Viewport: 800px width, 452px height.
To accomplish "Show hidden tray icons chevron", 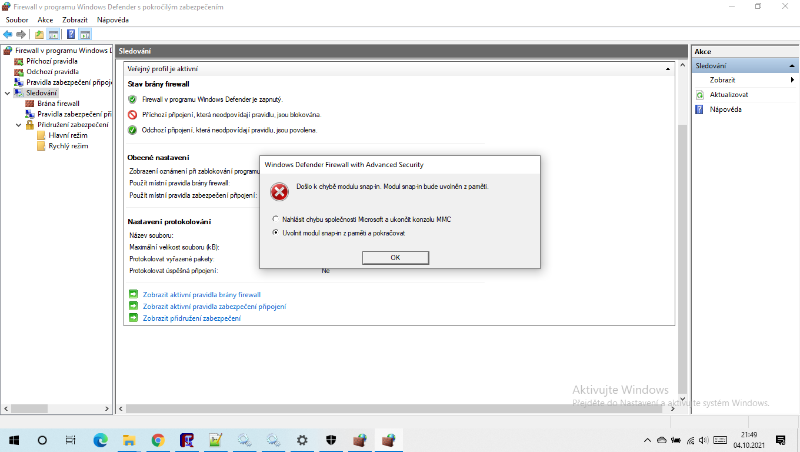I will click(647, 440).
